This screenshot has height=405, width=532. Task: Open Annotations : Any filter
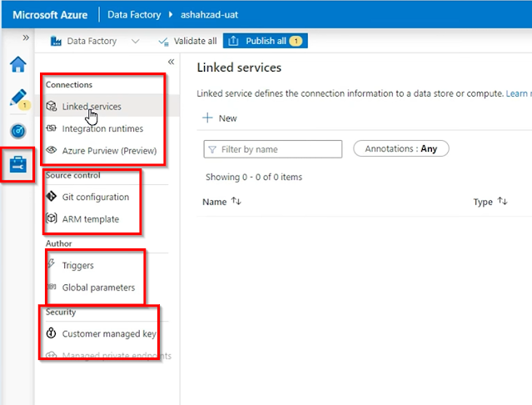401,148
